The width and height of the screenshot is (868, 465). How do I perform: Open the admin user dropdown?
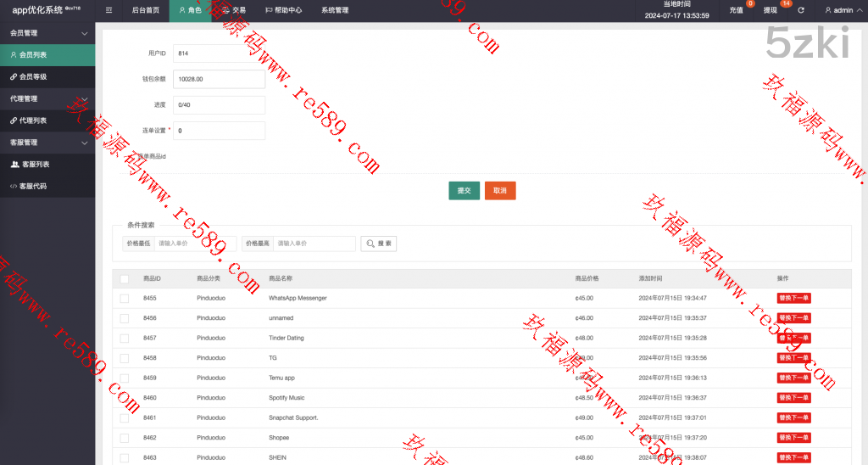coord(843,11)
